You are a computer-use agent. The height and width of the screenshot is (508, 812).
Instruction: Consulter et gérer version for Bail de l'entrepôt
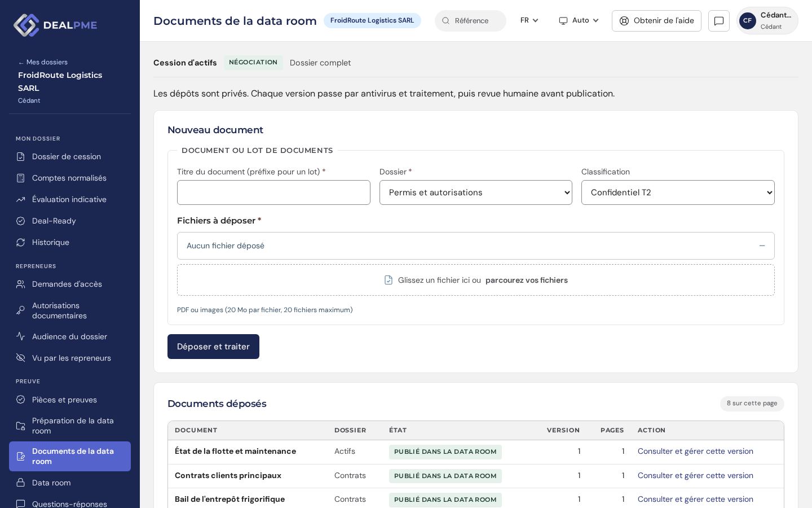pos(695,499)
